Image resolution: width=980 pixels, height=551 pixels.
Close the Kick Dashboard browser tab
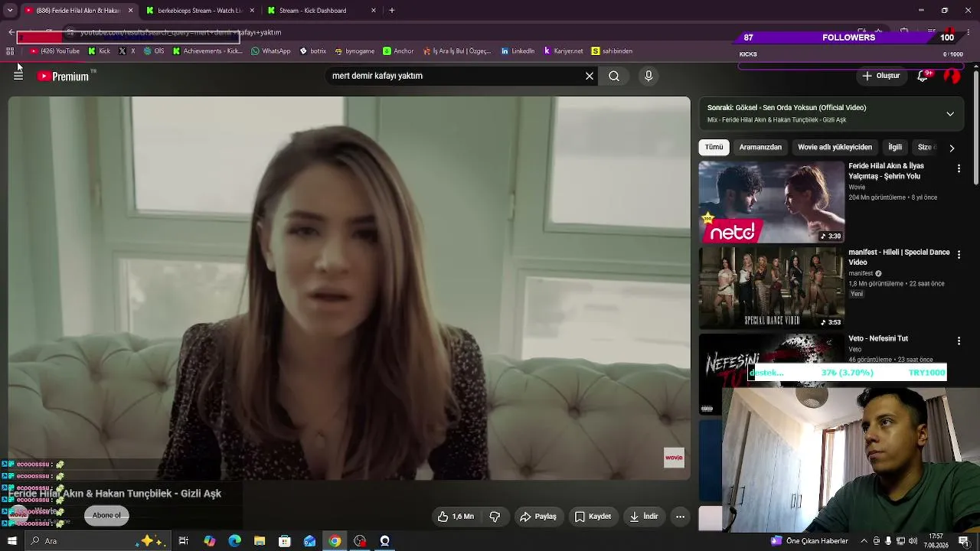click(x=374, y=11)
